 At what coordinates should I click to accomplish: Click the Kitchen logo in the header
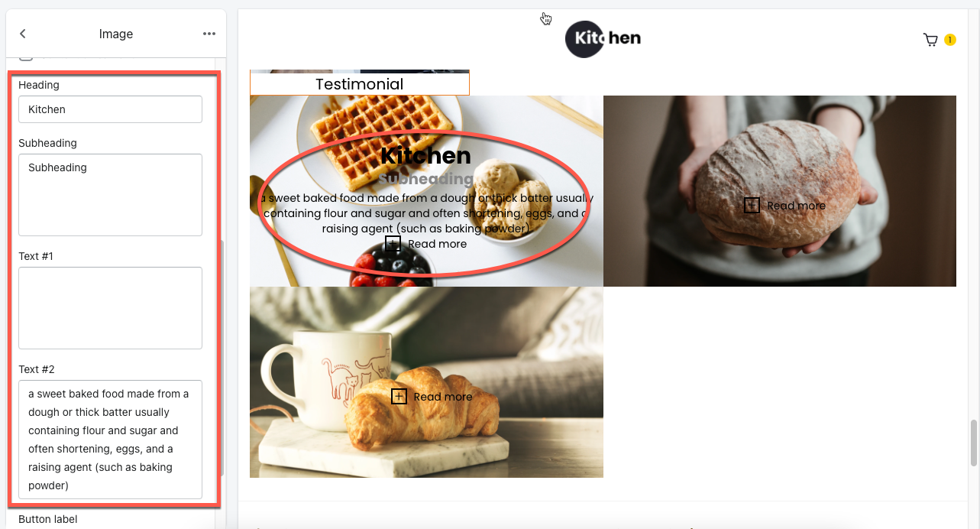(x=603, y=39)
